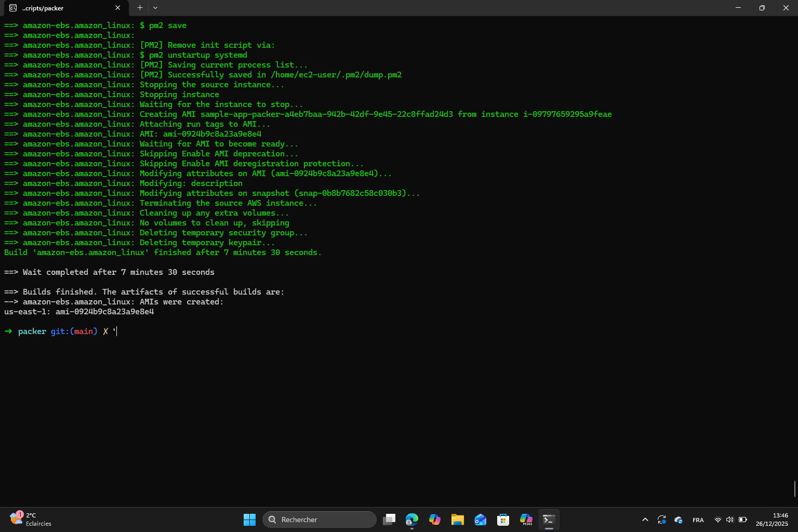This screenshot has height=532, width=798.
Task: Open File Explorer from the taskbar
Action: tap(458, 520)
